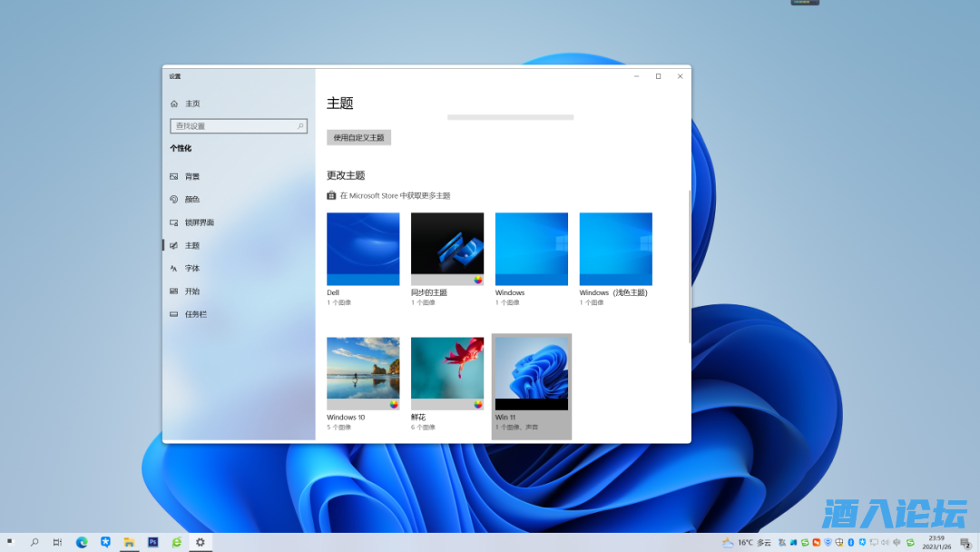980x552 pixels.
Task: Click the Bluetooth icon in system tray
Action: tap(850, 542)
